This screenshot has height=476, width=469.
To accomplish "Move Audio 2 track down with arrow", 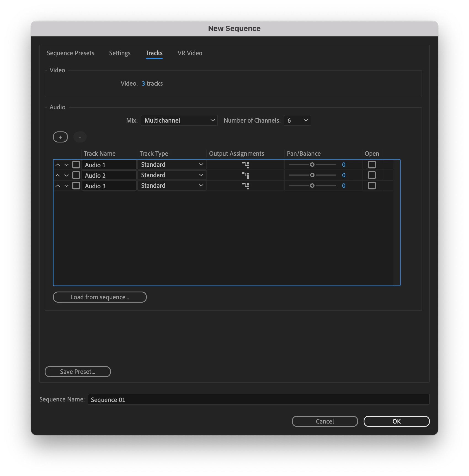I will (x=66, y=175).
